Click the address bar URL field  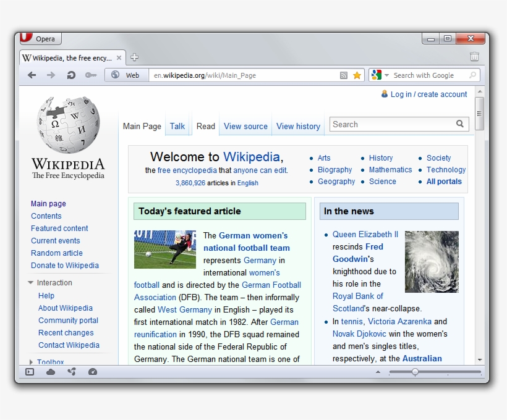point(245,75)
